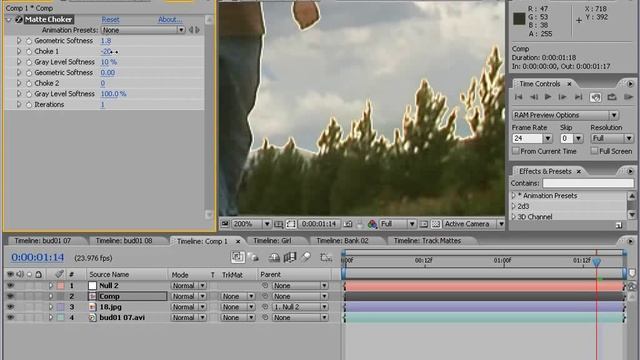Click Play in the Time Controls panel
640x360 pixels.
[548, 97]
